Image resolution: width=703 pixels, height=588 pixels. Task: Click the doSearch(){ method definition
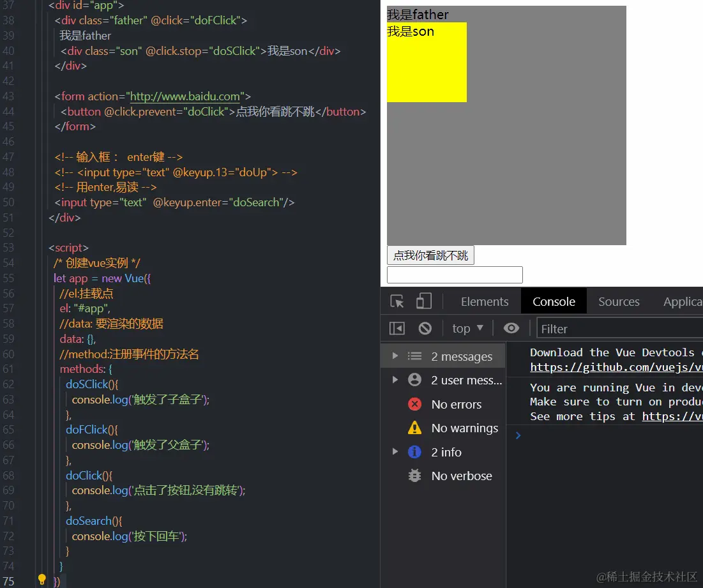click(94, 521)
